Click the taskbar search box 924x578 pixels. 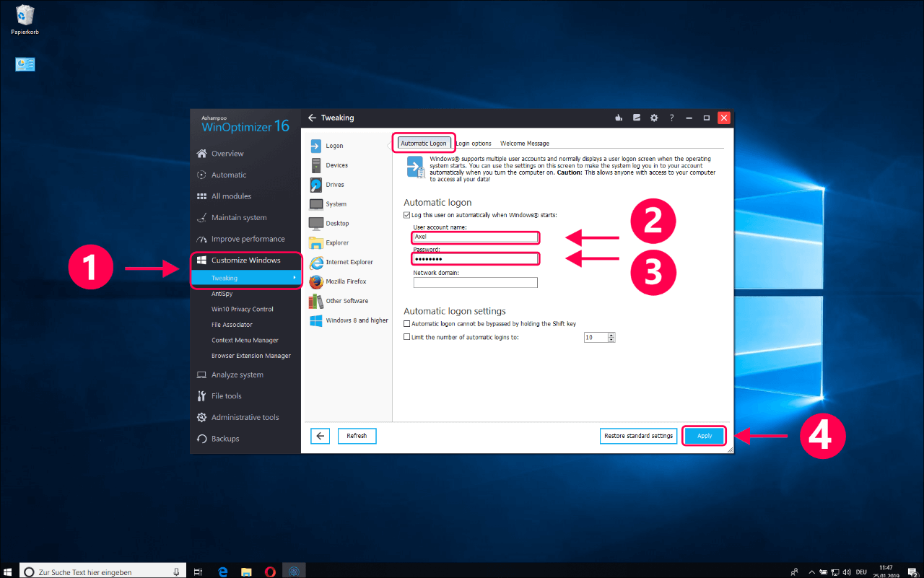click(102, 572)
